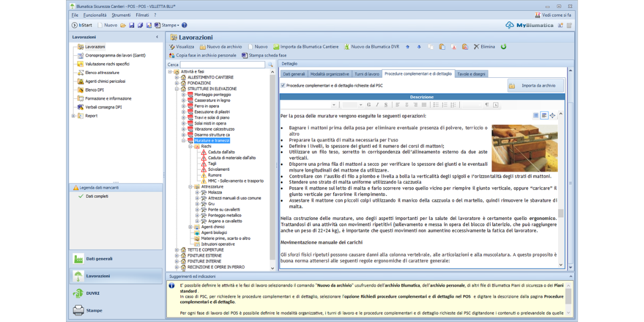The image size is (644, 322).
Task: Expand the Report node in sidebar
Action: [x=74, y=116]
